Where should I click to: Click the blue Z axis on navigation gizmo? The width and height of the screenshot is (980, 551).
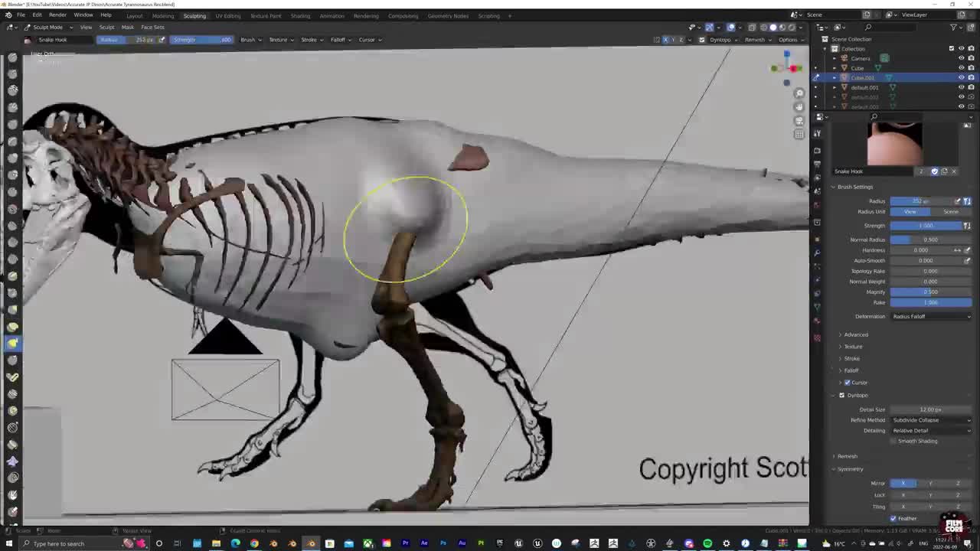[786, 54]
